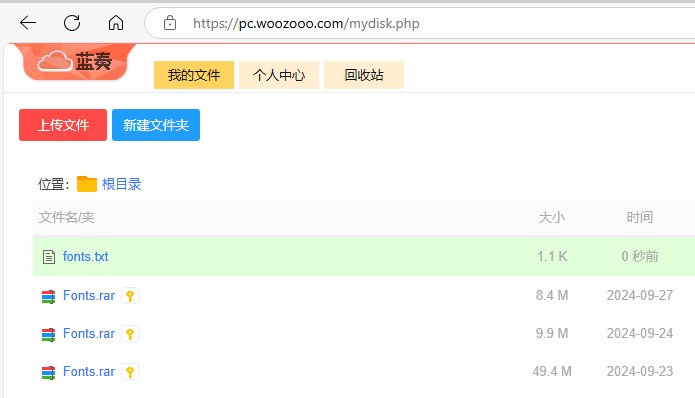Open the Fonts.rar dated 2024-09-24
The image size is (695, 398).
click(89, 333)
